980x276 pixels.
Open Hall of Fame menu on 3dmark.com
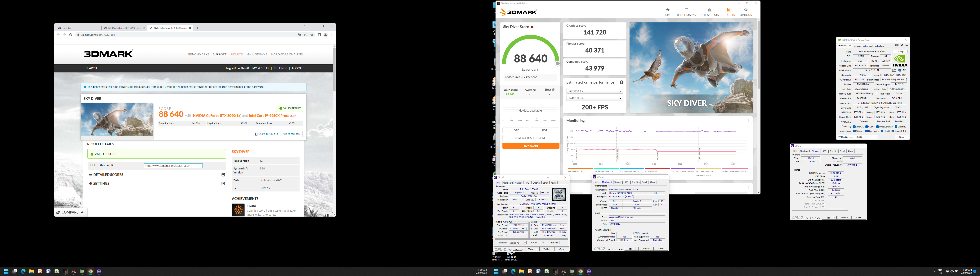(257, 54)
